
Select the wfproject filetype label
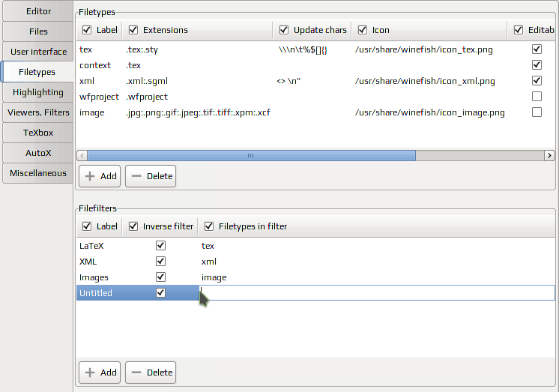tap(99, 97)
